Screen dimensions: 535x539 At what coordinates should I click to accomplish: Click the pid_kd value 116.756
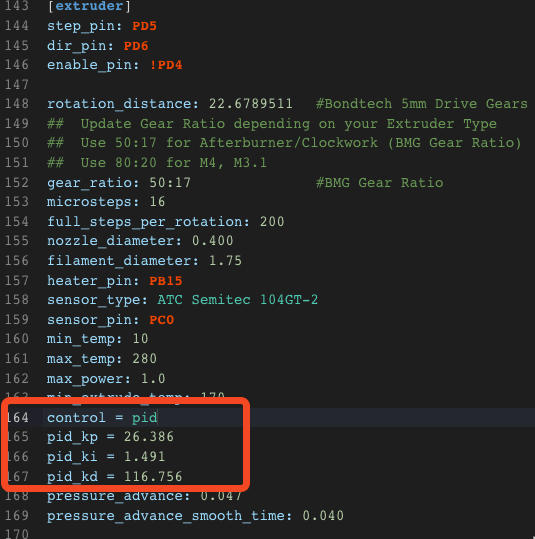pyautogui.click(x=153, y=477)
